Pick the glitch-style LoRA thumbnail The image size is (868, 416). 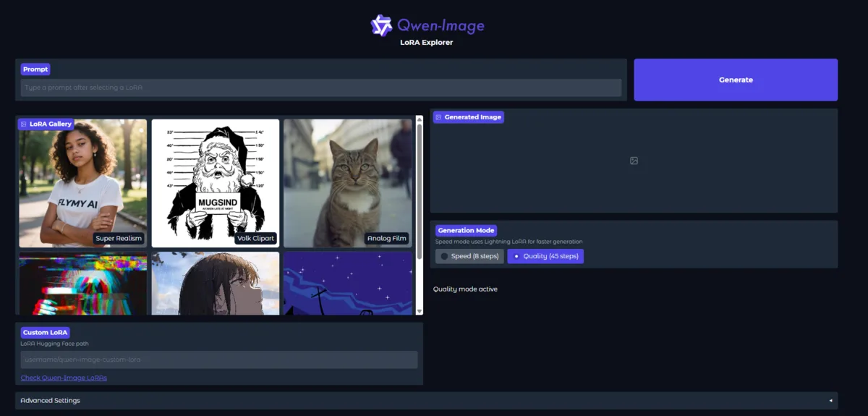tap(83, 284)
